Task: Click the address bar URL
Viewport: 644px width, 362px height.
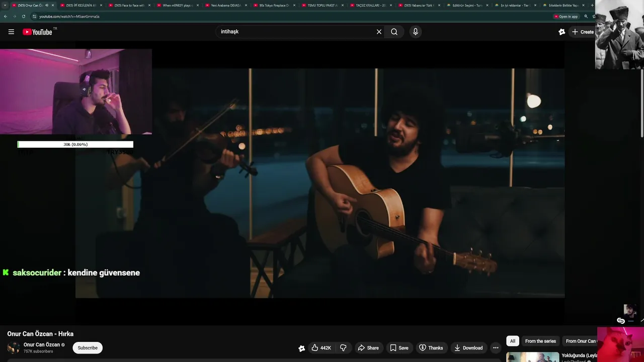Action: tap(69, 16)
